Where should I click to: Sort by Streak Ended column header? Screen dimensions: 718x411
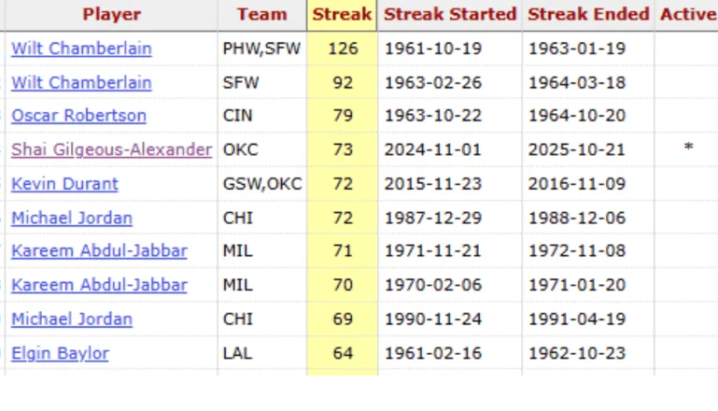(588, 15)
